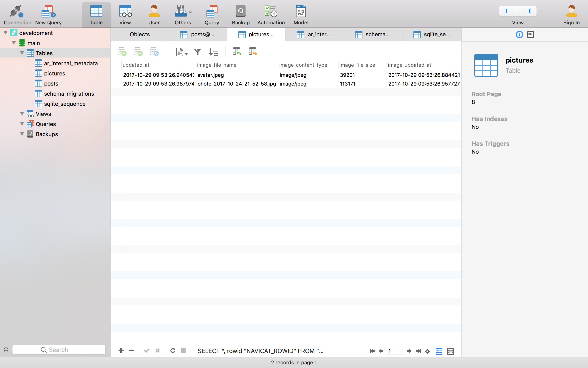Open the Automation toolbar icon

tap(271, 14)
